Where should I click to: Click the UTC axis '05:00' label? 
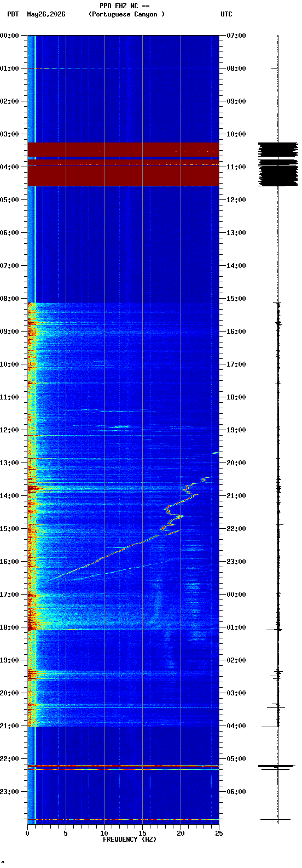pyautogui.click(x=236, y=759)
